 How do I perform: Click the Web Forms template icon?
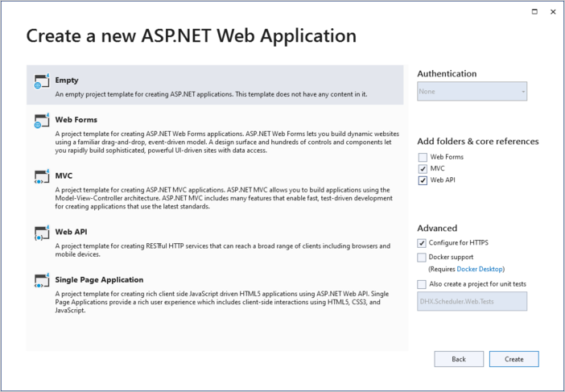(x=42, y=122)
